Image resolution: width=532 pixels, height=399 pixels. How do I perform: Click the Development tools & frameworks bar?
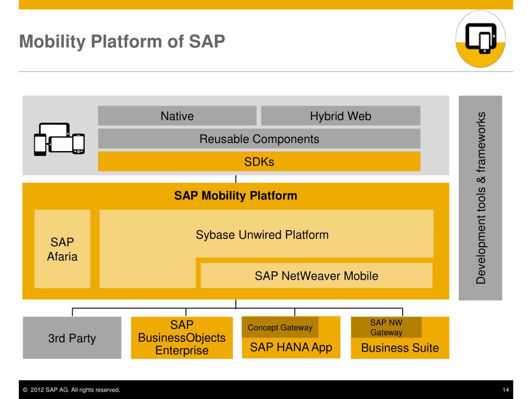[x=480, y=198]
